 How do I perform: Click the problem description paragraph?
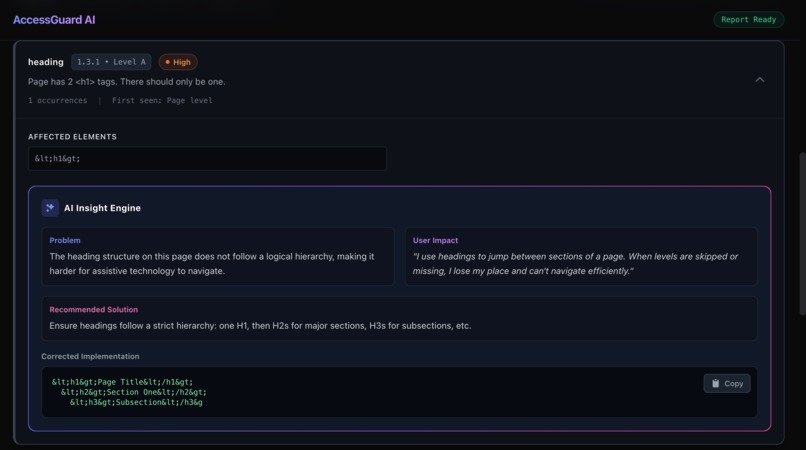click(212, 263)
